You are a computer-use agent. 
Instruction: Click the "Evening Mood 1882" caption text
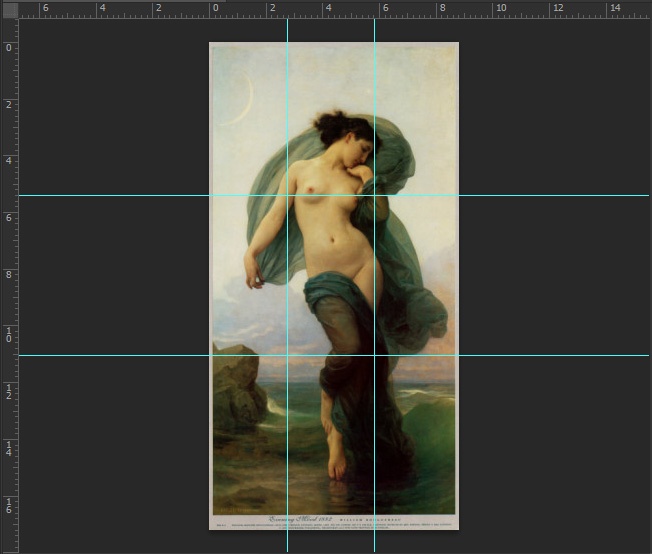tap(300, 519)
